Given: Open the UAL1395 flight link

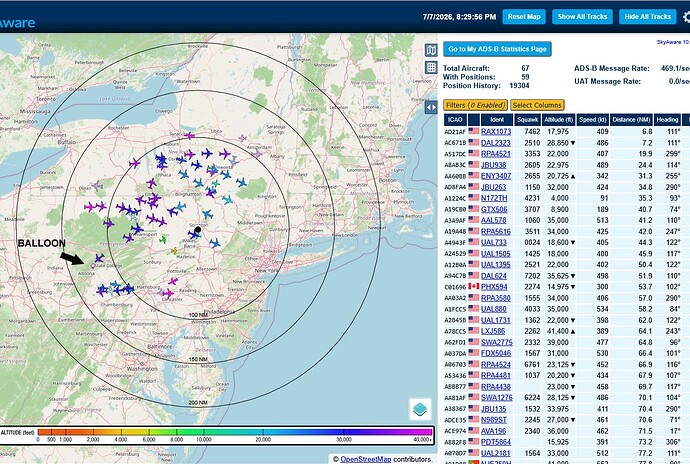Looking at the screenshot, I should pos(495,265).
